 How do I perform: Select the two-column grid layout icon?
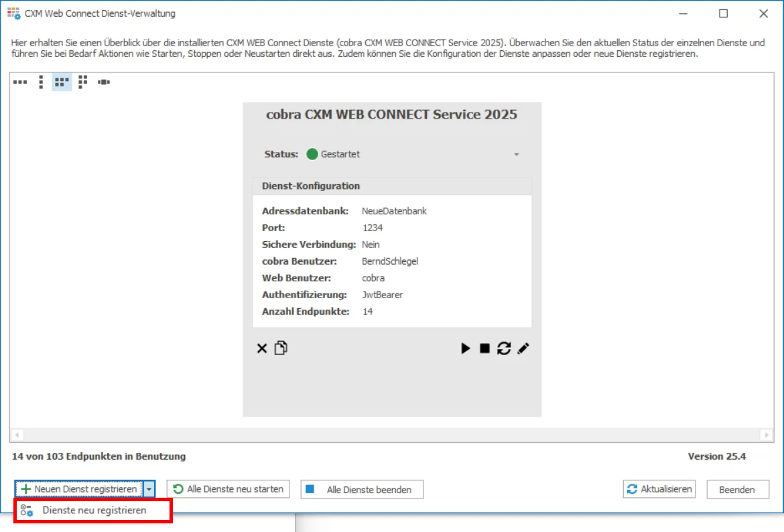click(x=82, y=82)
